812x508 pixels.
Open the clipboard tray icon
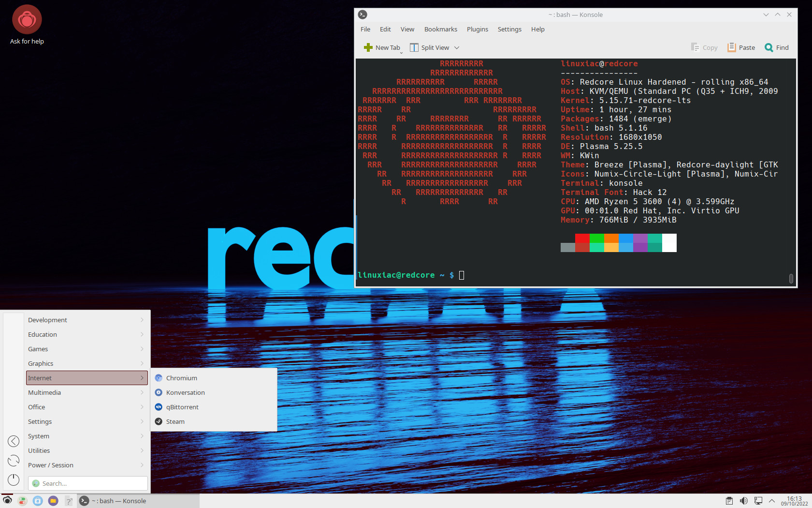pyautogui.click(x=729, y=501)
